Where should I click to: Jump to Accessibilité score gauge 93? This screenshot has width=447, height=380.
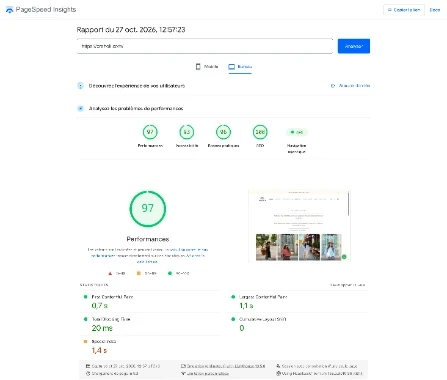[x=187, y=132]
